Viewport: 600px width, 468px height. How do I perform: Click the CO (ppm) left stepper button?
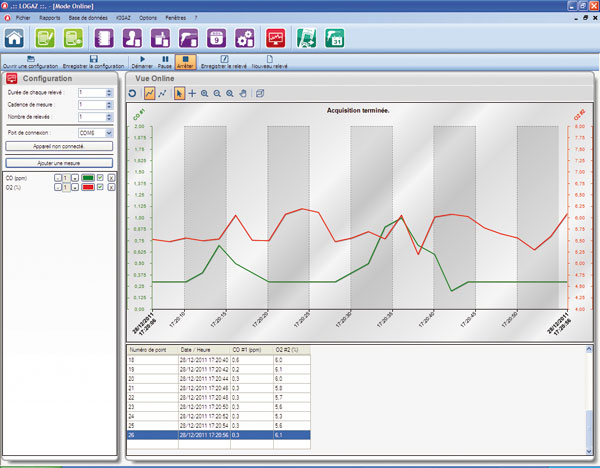58,178
